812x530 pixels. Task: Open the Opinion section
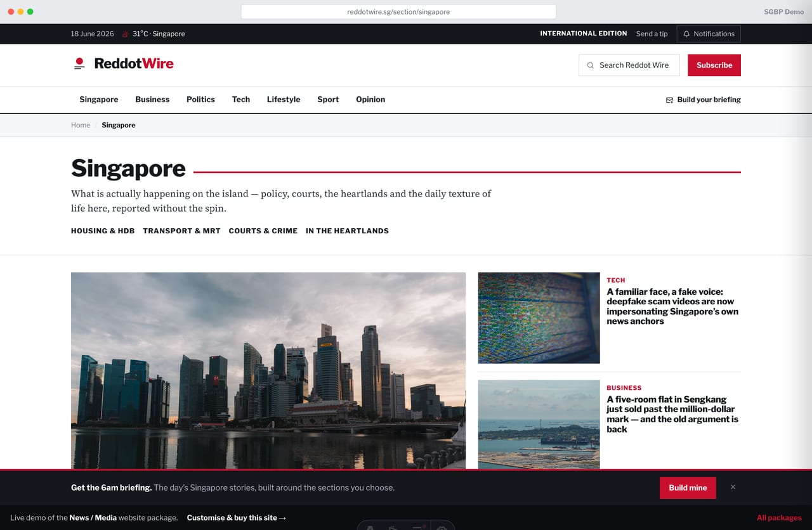coord(370,100)
